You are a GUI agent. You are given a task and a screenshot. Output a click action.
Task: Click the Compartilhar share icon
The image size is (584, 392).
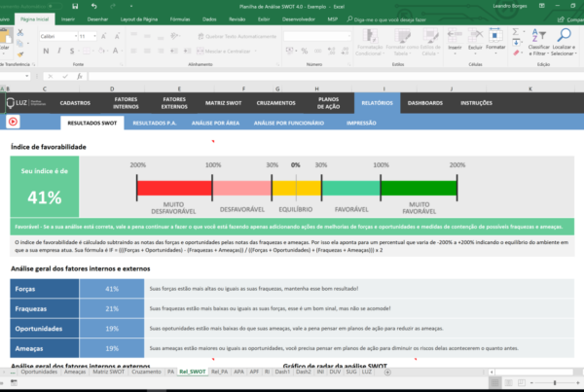[561, 19]
